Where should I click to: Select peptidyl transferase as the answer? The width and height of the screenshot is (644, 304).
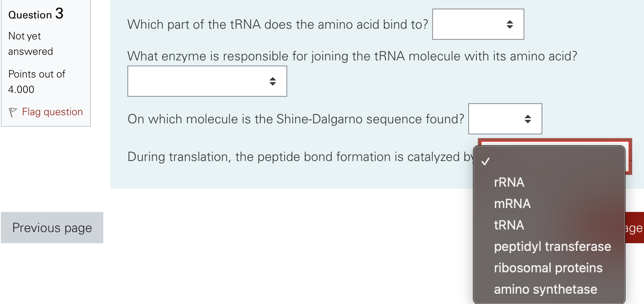[552, 246]
